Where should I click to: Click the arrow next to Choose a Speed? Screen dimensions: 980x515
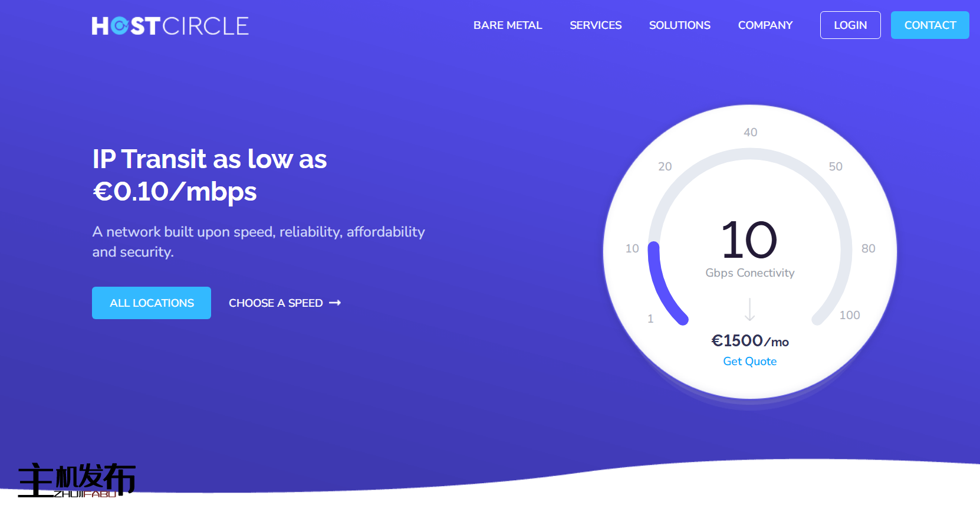[335, 303]
